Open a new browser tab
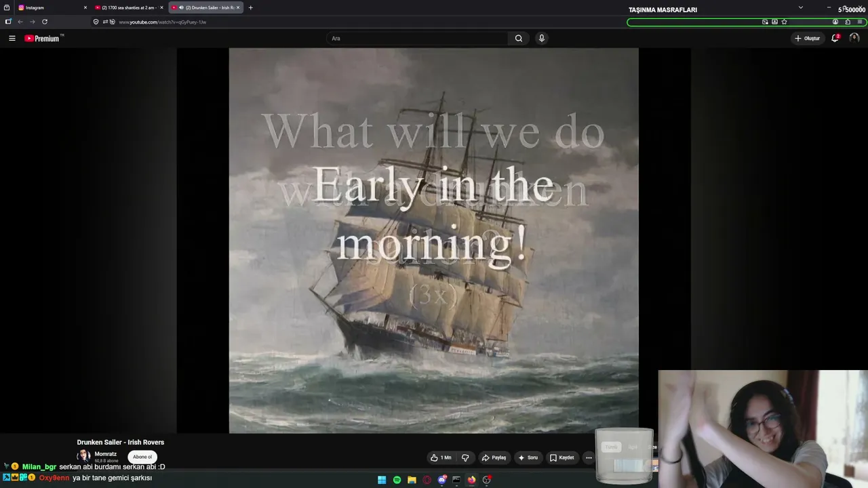 tap(250, 7)
